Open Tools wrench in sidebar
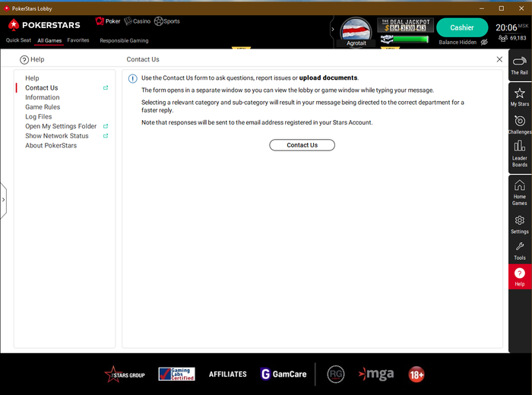532x395 pixels. point(519,251)
